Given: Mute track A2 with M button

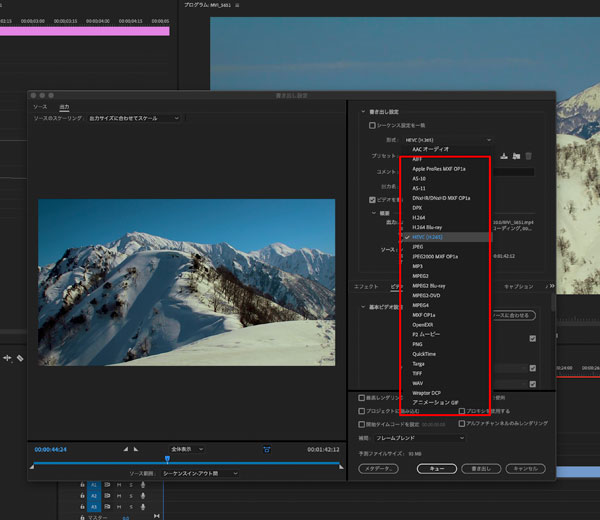Looking at the screenshot, I should 119,496.
